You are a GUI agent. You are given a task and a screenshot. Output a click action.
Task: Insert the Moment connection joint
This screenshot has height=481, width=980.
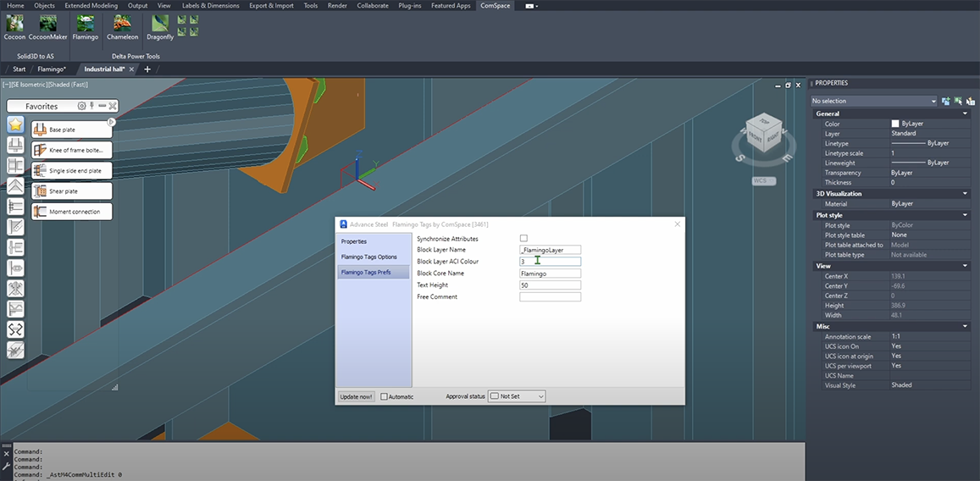click(72, 212)
